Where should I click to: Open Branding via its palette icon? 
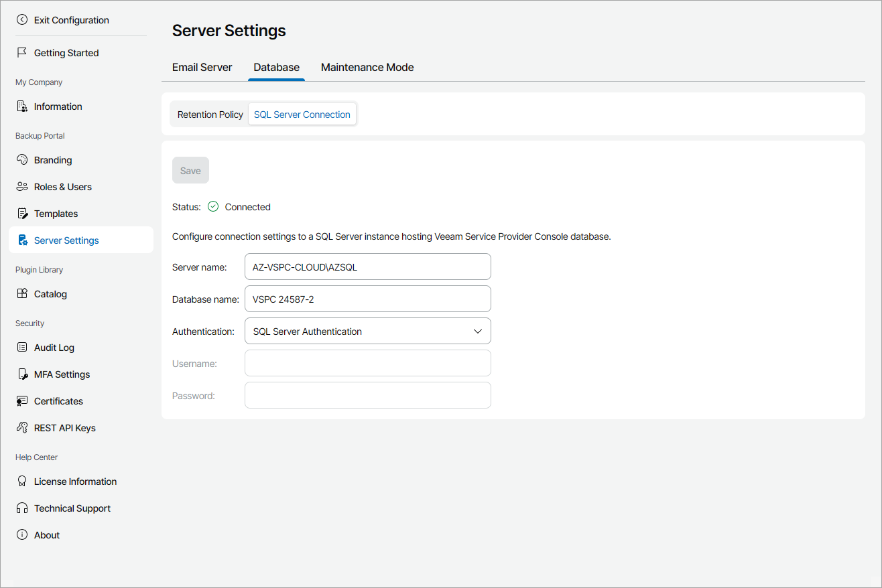pos(22,160)
